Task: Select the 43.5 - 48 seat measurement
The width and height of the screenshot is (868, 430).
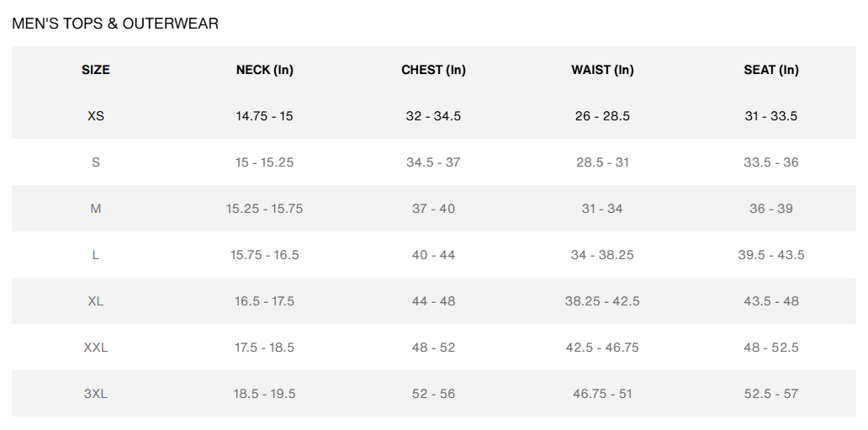Action: pos(771,301)
